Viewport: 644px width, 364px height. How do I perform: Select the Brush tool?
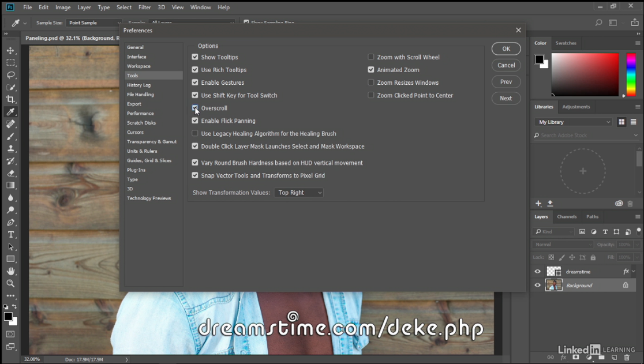11,136
